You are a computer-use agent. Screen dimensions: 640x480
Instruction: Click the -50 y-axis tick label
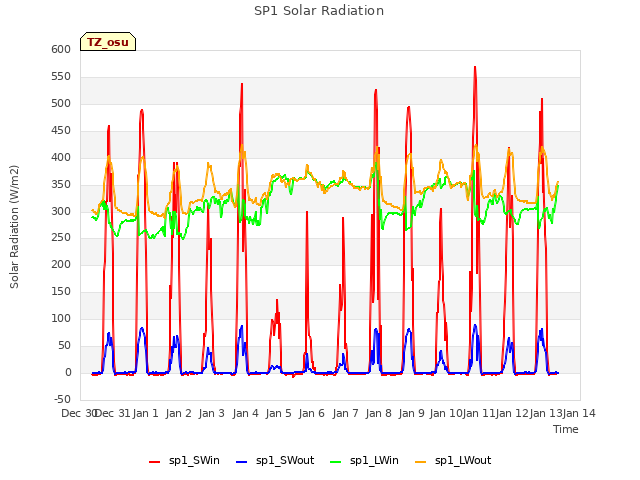(x=62, y=399)
